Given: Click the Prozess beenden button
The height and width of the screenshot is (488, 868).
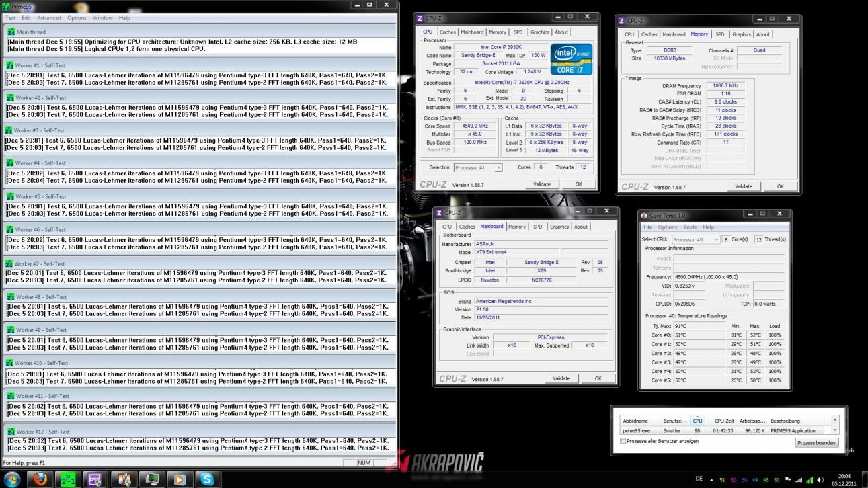Looking at the screenshot, I should click(816, 442).
